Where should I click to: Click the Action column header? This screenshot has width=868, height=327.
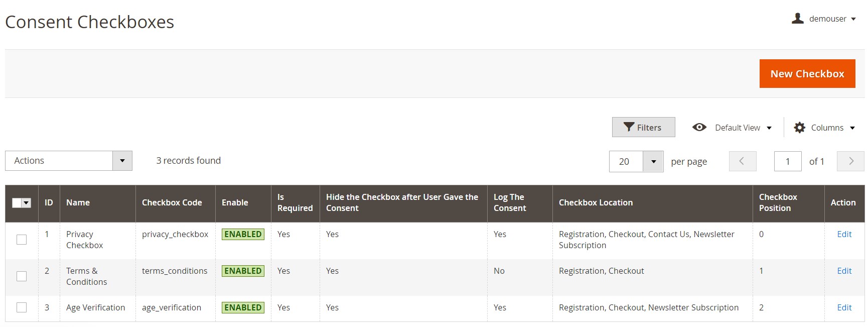(x=843, y=203)
